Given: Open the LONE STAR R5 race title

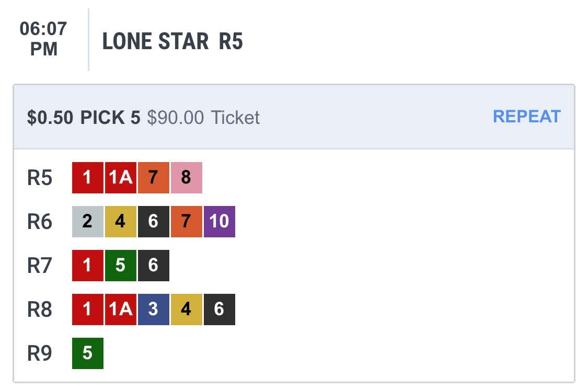Looking at the screenshot, I should [172, 41].
